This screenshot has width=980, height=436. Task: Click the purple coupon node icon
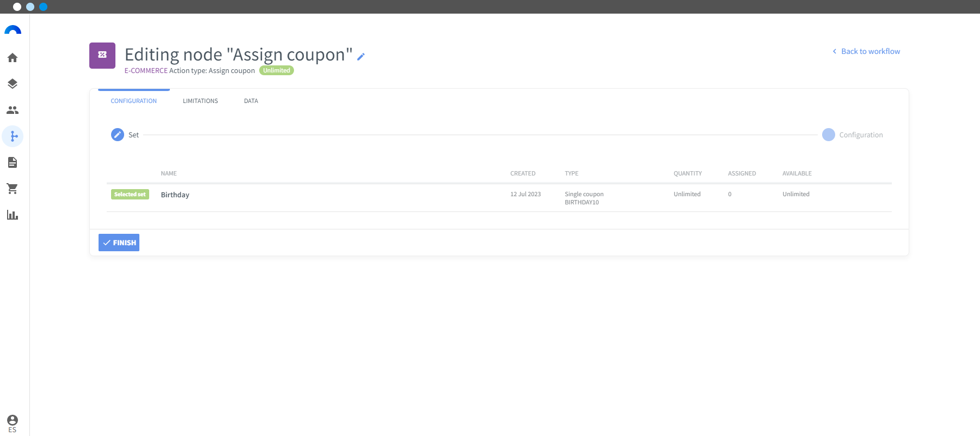(102, 55)
